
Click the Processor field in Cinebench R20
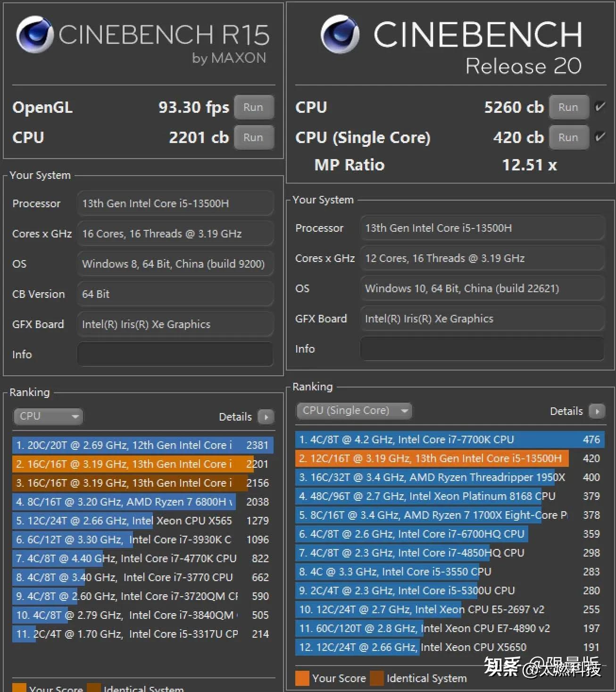point(483,228)
